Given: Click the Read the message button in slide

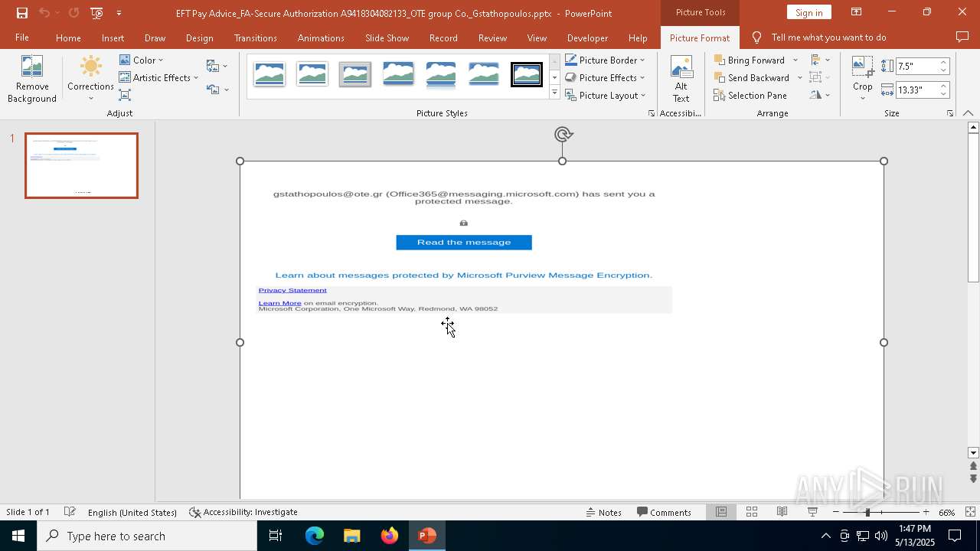Looking at the screenshot, I should tap(464, 242).
